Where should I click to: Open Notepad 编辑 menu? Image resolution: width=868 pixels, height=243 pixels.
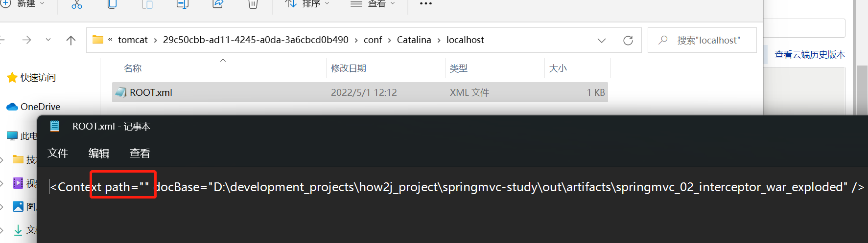[x=98, y=154]
